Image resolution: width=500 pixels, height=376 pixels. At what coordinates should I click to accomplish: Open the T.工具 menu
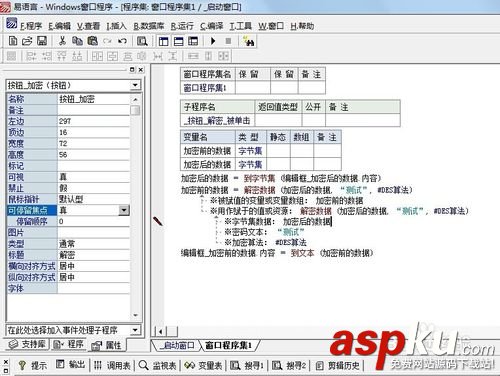point(240,26)
